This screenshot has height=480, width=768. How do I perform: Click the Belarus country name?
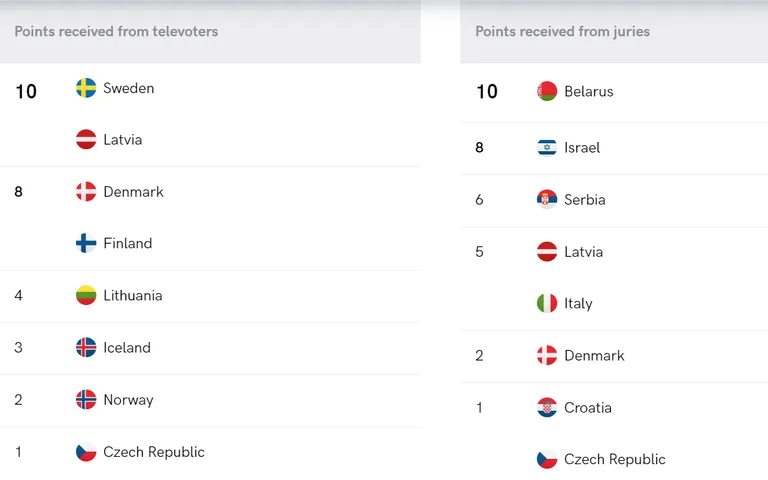pos(589,92)
